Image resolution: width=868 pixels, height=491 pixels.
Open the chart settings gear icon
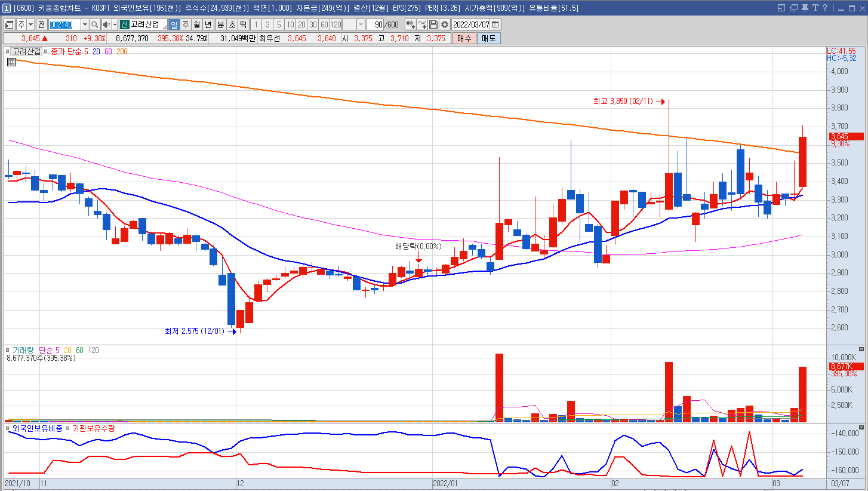(x=445, y=24)
